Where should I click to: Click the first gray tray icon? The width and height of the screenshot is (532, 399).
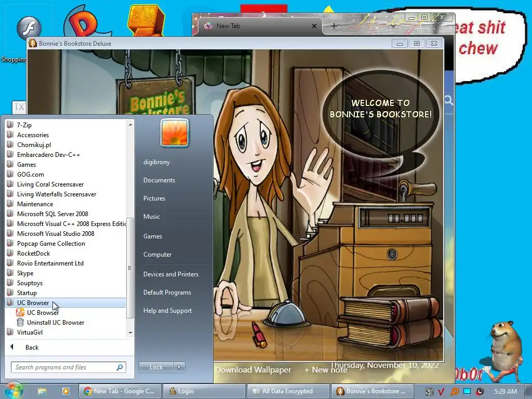coord(429,392)
